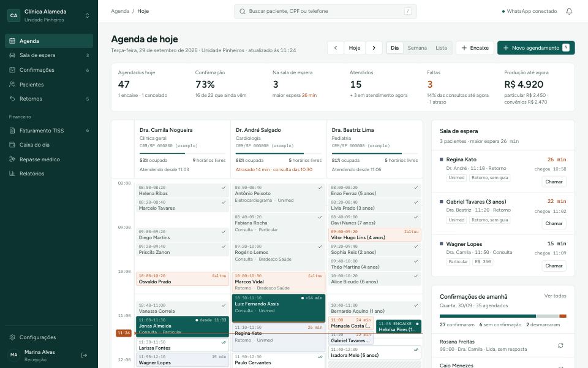
Task: Click the plus icon on Encaixe button
Action: tap(464, 48)
